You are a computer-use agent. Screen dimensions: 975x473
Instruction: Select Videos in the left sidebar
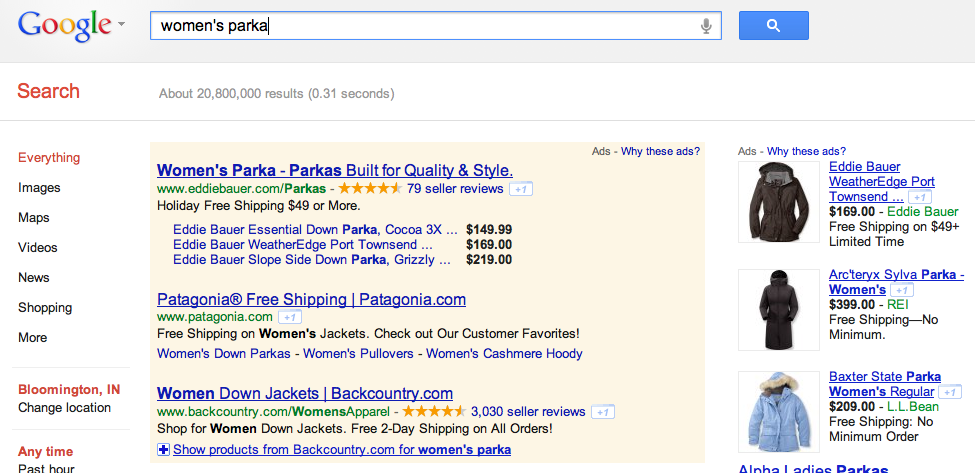[37, 247]
